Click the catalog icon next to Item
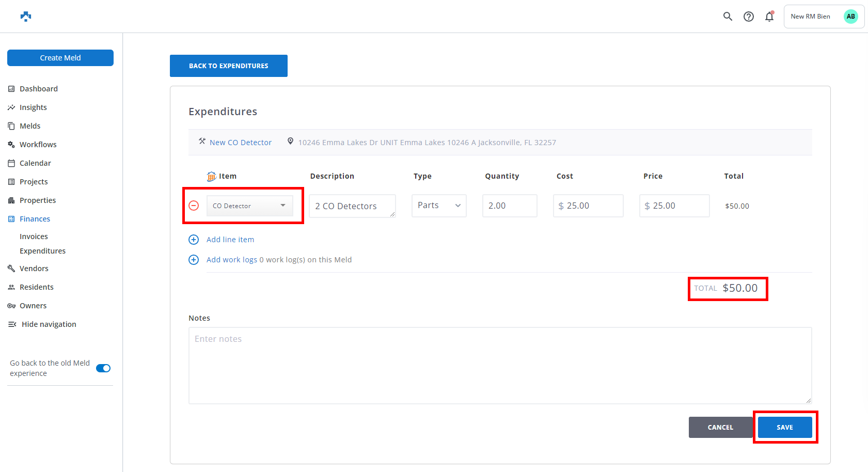 (x=211, y=177)
